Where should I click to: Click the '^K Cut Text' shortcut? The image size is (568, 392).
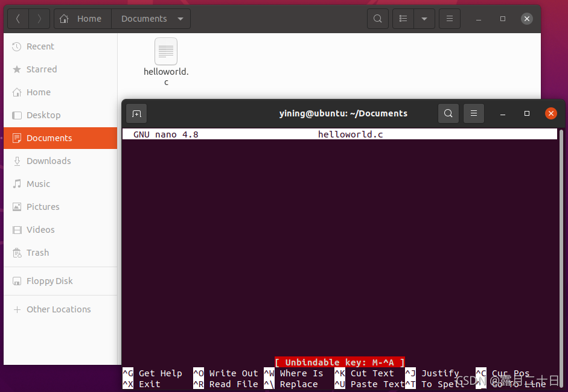364,373
